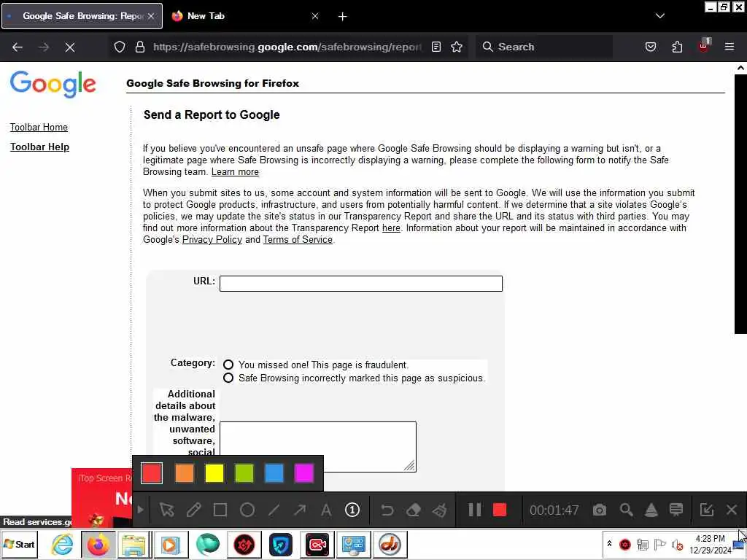747x560 pixels.
Task: View site security padlock info
Action: tap(139, 47)
